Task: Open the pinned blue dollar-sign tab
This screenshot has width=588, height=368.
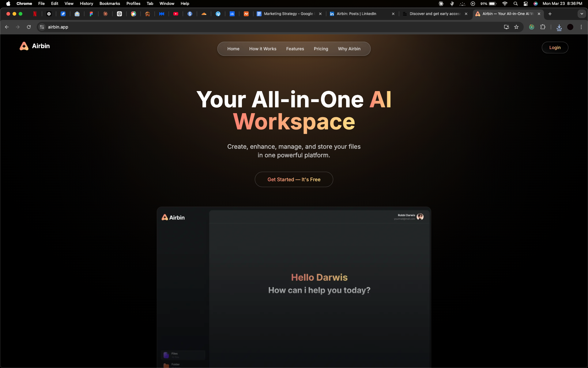Action: click(x=190, y=14)
